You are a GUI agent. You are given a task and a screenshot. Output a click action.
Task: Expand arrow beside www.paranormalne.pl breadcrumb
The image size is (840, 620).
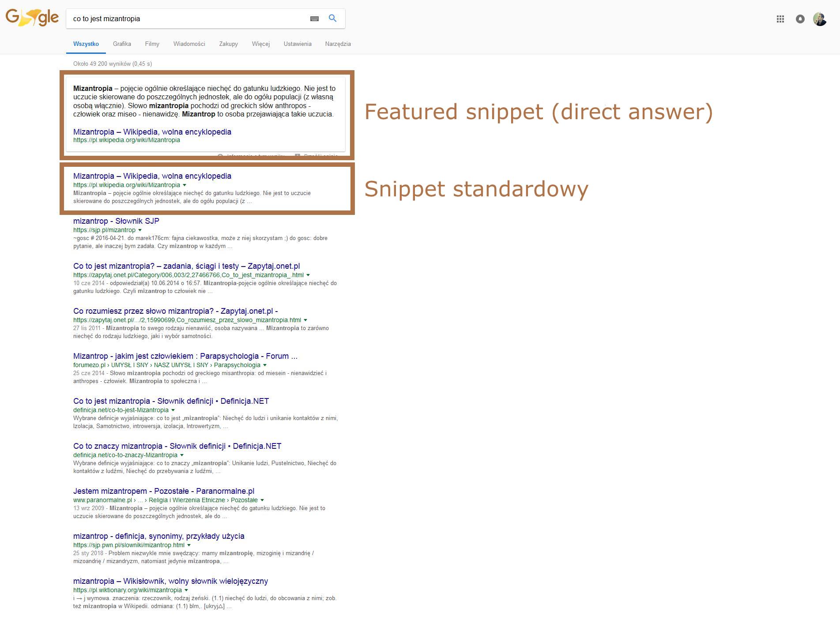tap(262, 500)
